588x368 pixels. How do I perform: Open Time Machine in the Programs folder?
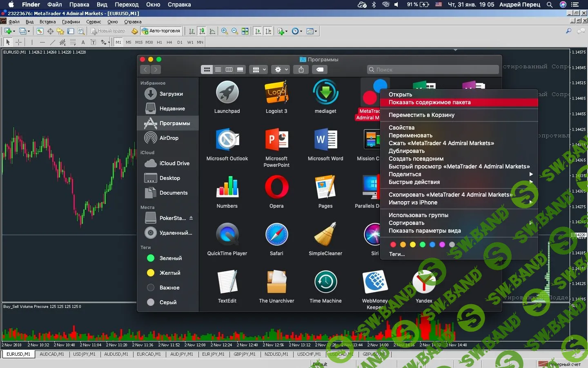pyautogui.click(x=325, y=282)
